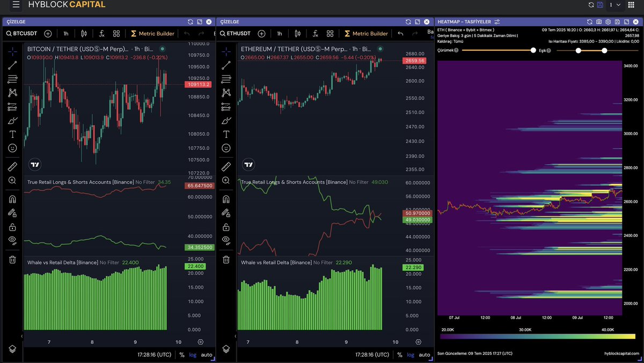
Task: Toggle hide all drawings in BTC chart
Action: [x=12, y=240]
